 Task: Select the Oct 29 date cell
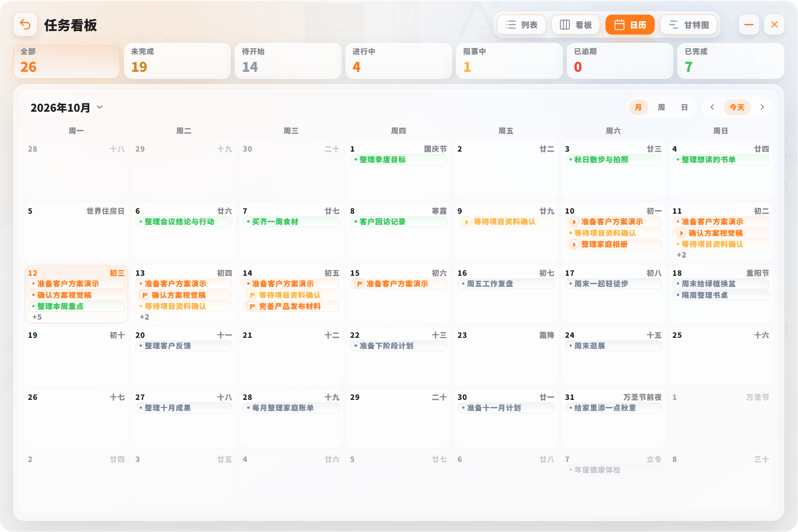pos(399,419)
